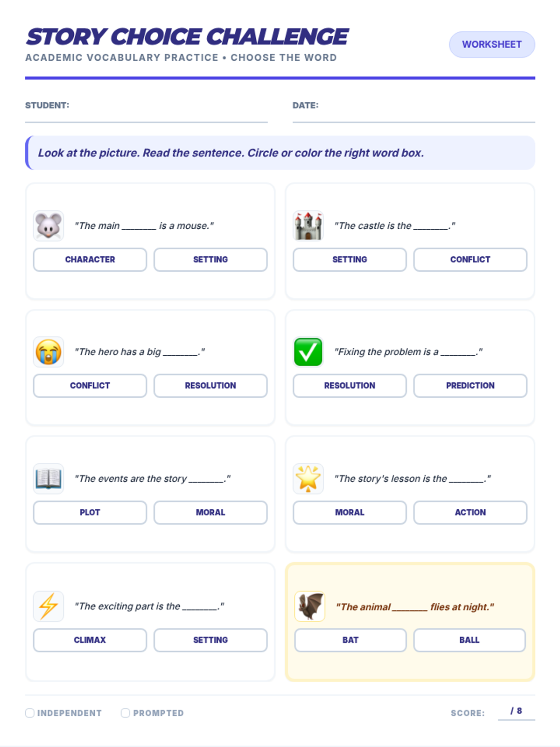The height and width of the screenshot is (747, 560).
Task: Click the Worksheet badge
Action: click(x=492, y=44)
